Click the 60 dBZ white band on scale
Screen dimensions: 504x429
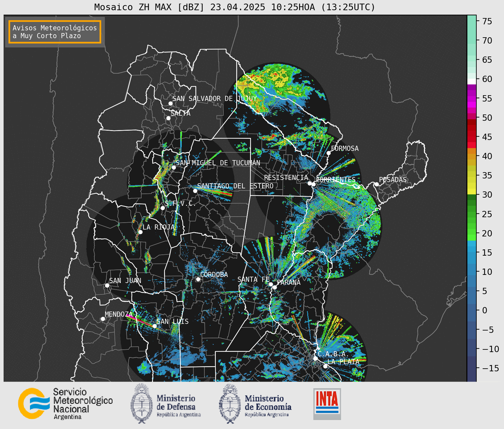tap(472, 81)
